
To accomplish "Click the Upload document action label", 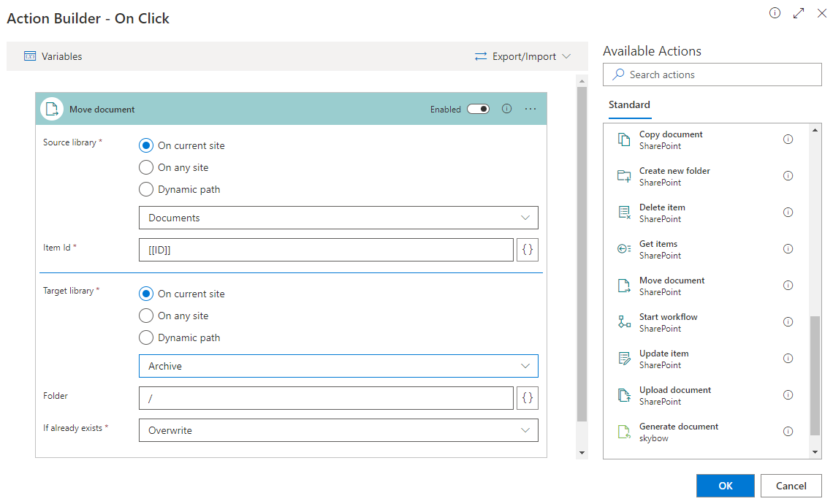I will [675, 390].
